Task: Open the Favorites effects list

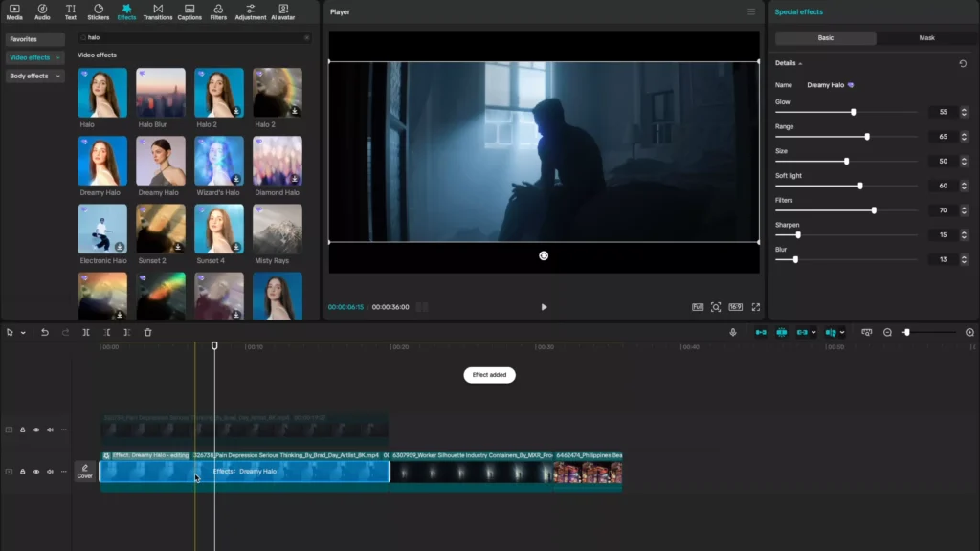Action: point(23,39)
